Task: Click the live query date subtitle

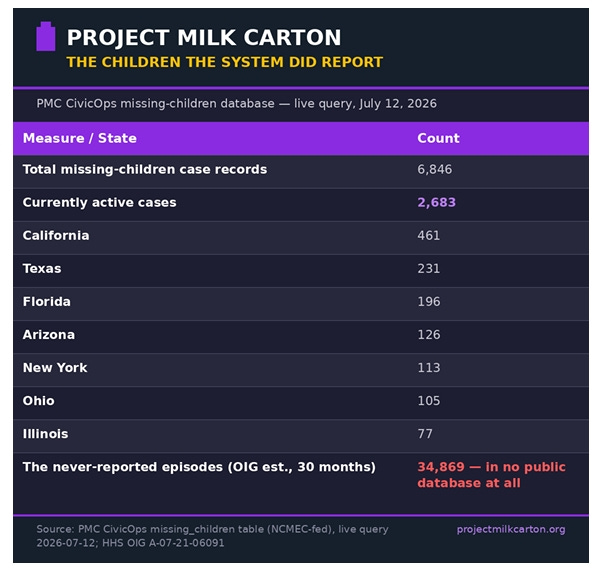Action: pyautogui.click(x=236, y=104)
